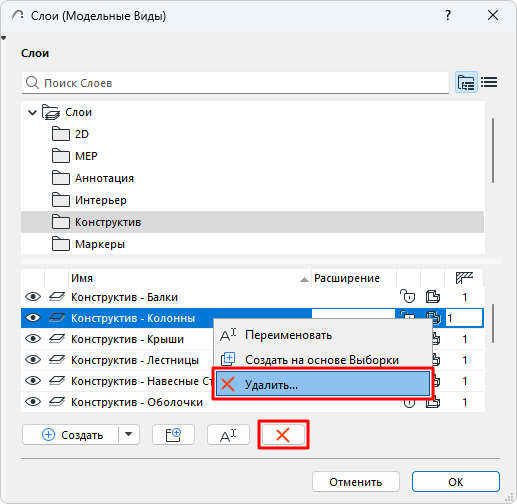Click the Поиск Слоев search field

pos(235,83)
